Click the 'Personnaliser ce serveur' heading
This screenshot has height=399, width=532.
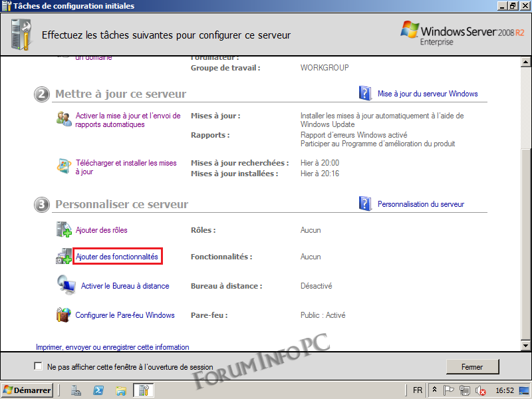122,204
